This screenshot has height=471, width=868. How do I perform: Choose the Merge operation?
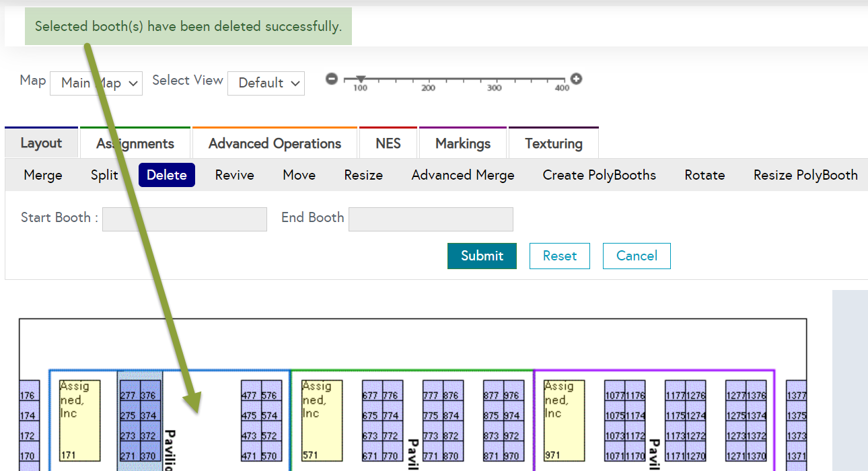click(x=43, y=175)
